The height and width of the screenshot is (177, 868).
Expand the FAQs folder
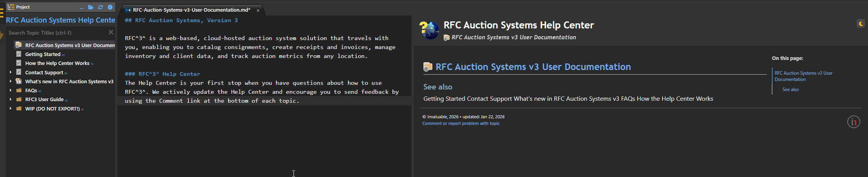pyautogui.click(x=11, y=90)
